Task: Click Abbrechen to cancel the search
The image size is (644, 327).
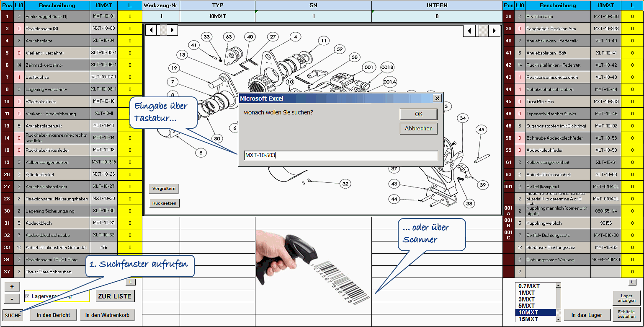Action: coord(419,128)
